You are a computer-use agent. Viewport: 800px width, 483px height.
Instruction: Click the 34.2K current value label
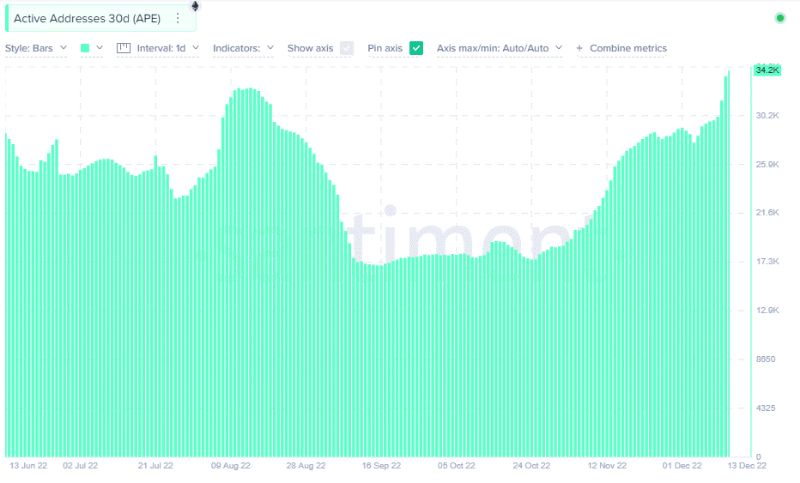point(767,70)
